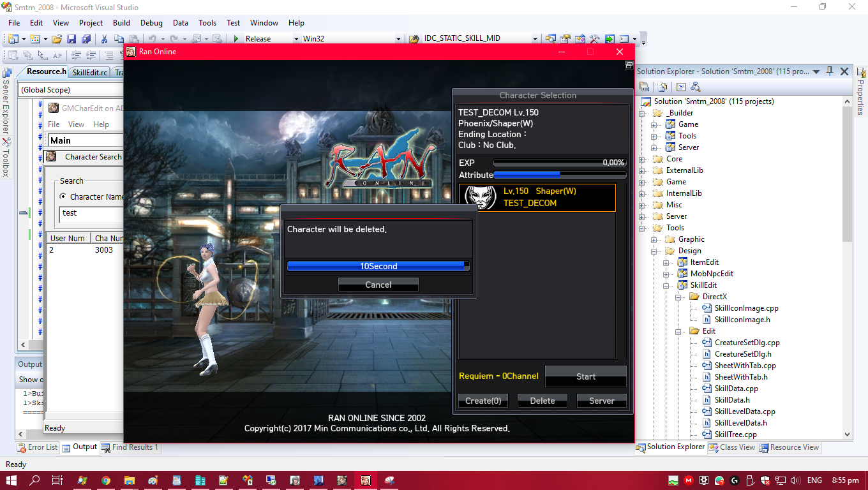Image resolution: width=868 pixels, height=490 pixels.
Task: Expand the ExternalLib folder node
Action: pyautogui.click(x=643, y=170)
